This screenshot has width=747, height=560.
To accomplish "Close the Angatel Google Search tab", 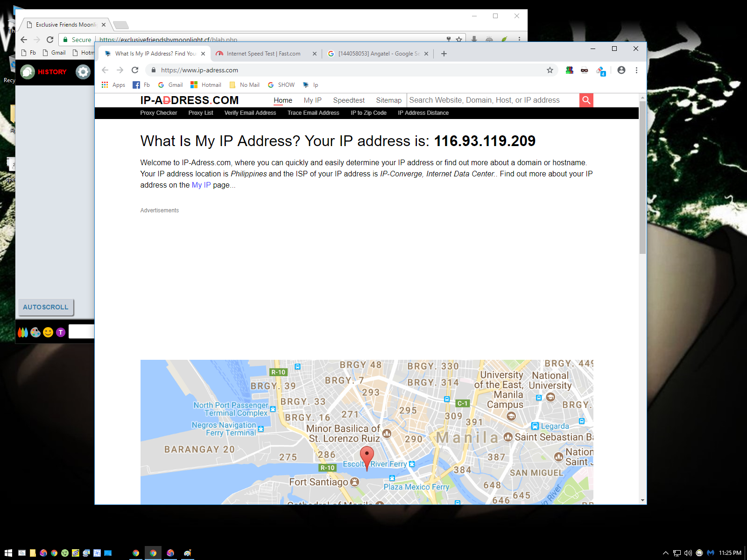I will [x=426, y=54].
